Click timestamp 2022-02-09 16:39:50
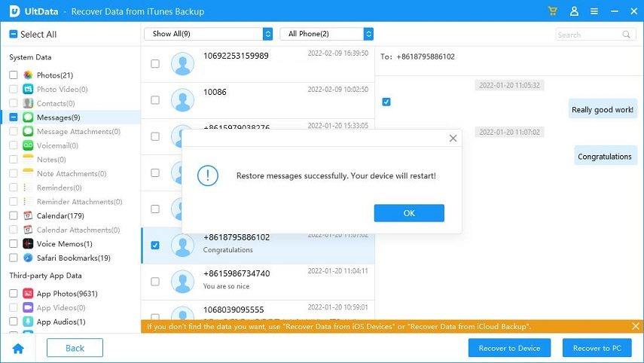The height and width of the screenshot is (363, 644). (x=338, y=53)
